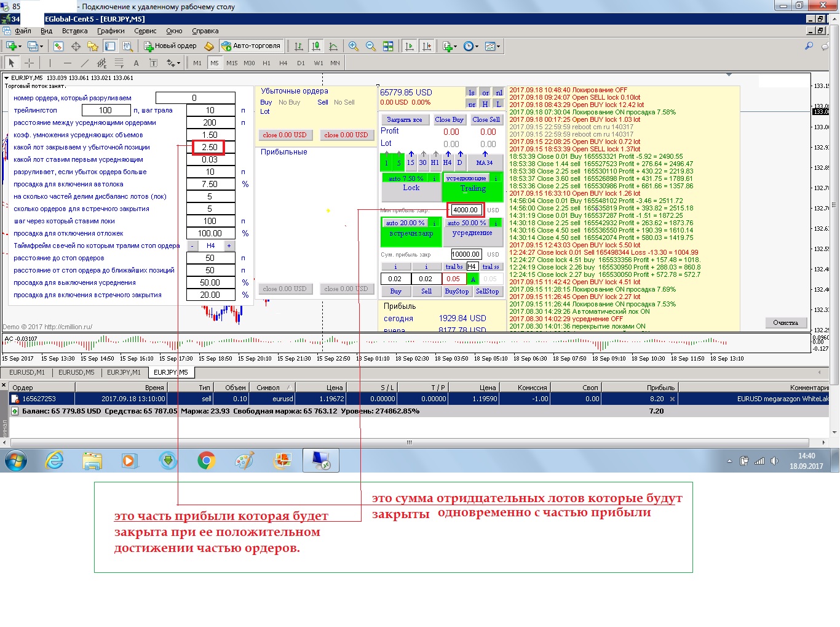Toggle chart shift icon
The image size is (840, 627).
click(x=427, y=46)
